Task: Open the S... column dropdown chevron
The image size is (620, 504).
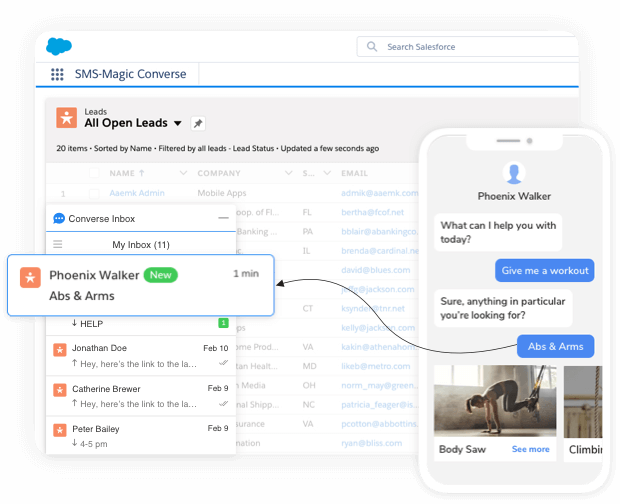Action: click(x=327, y=173)
